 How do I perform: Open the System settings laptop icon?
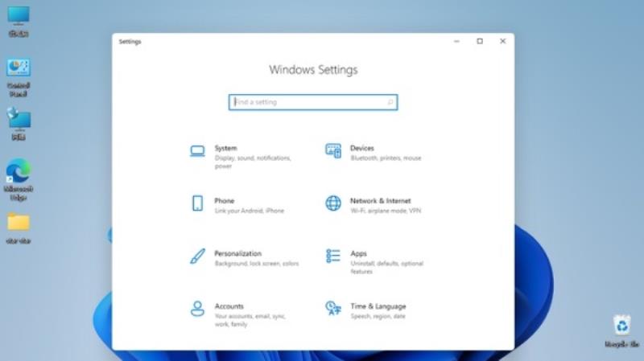pyautogui.click(x=197, y=151)
